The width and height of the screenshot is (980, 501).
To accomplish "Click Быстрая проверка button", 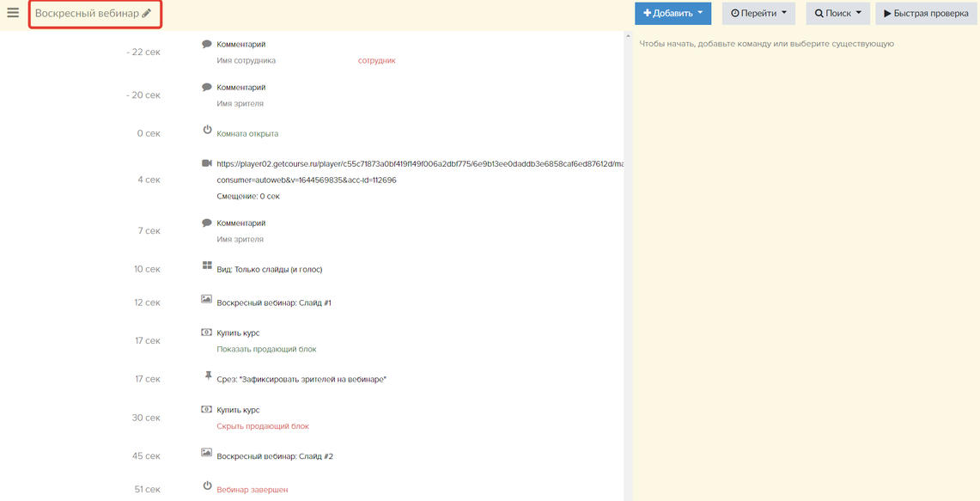I will point(926,13).
